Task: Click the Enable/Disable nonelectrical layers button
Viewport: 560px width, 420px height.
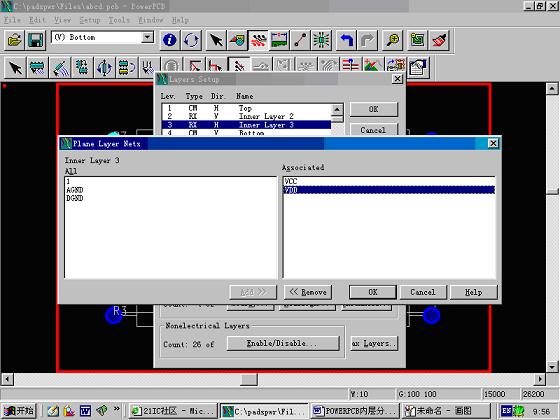Action: click(283, 343)
